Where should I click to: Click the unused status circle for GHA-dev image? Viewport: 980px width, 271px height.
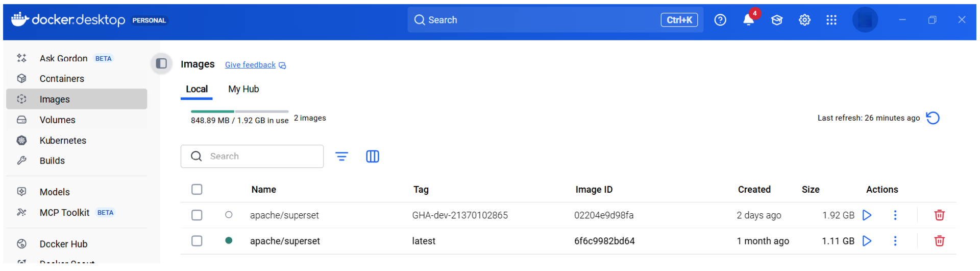229,215
